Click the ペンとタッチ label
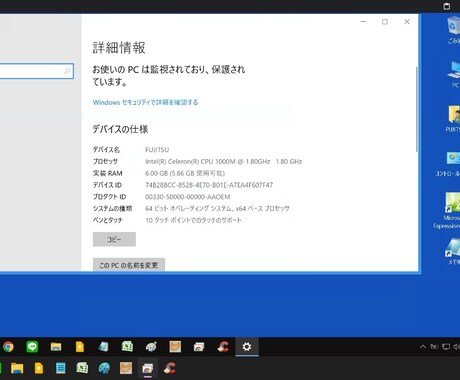Image resolution: width=460 pixels, height=380 pixels. tap(108, 220)
